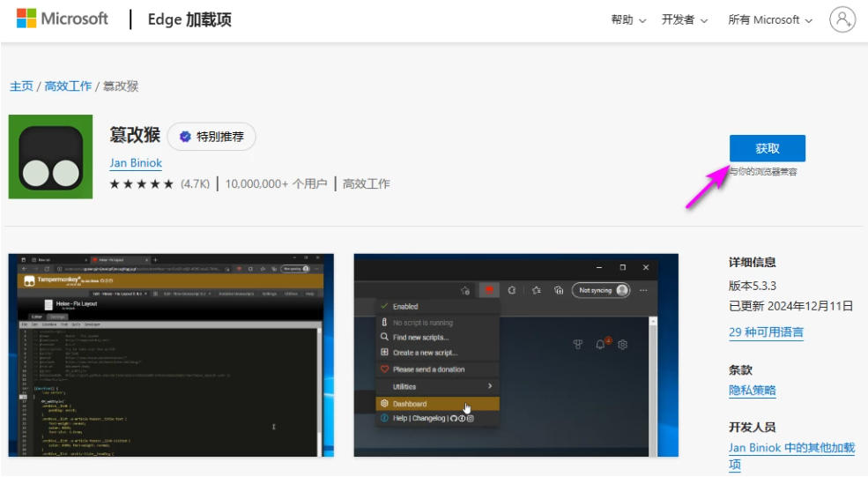Click the Tampermonkey extension icon
Screen dimensions: 868x477
pyautogui.click(x=50, y=157)
